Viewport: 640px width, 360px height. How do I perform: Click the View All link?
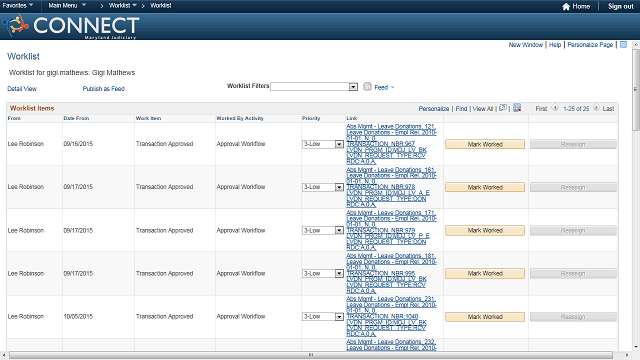click(x=483, y=109)
